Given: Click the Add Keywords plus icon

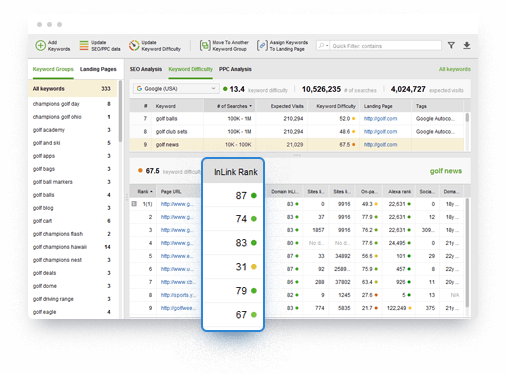Looking at the screenshot, I should (x=40, y=45).
